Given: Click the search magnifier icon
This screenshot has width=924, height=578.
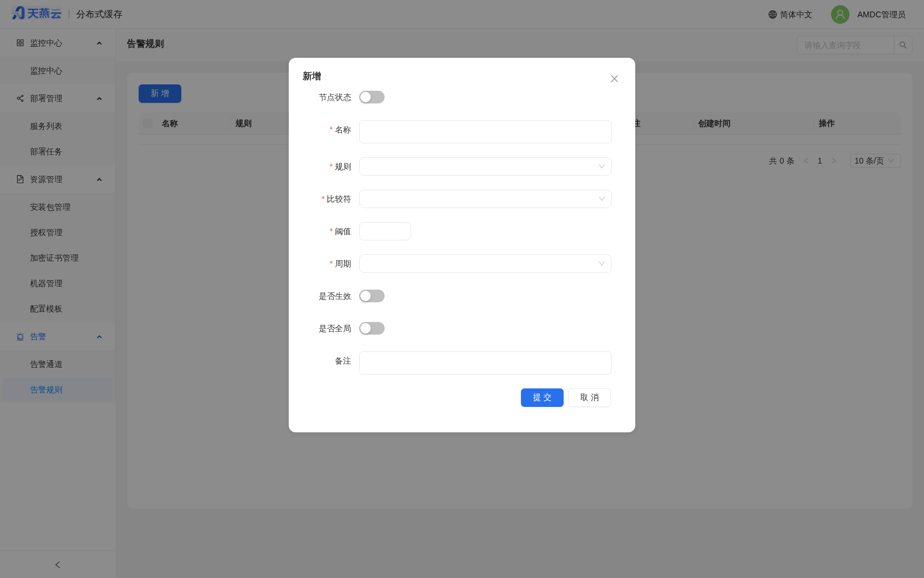Looking at the screenshot, I should (x=903, y=45).
